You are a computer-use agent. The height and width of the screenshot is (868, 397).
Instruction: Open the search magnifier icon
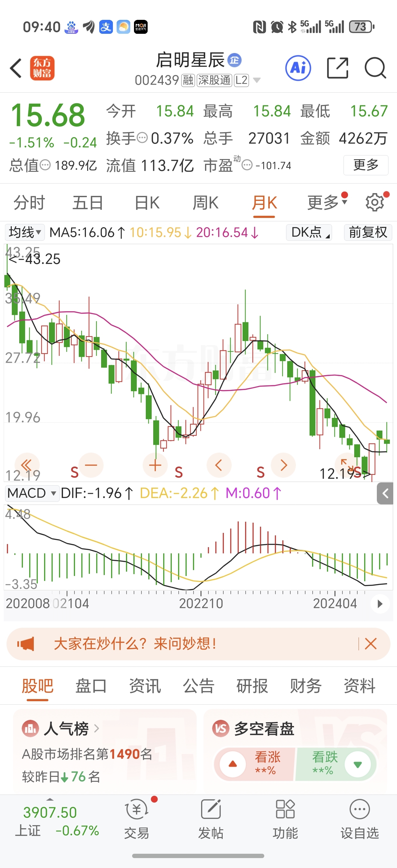(x=375, y=68)
